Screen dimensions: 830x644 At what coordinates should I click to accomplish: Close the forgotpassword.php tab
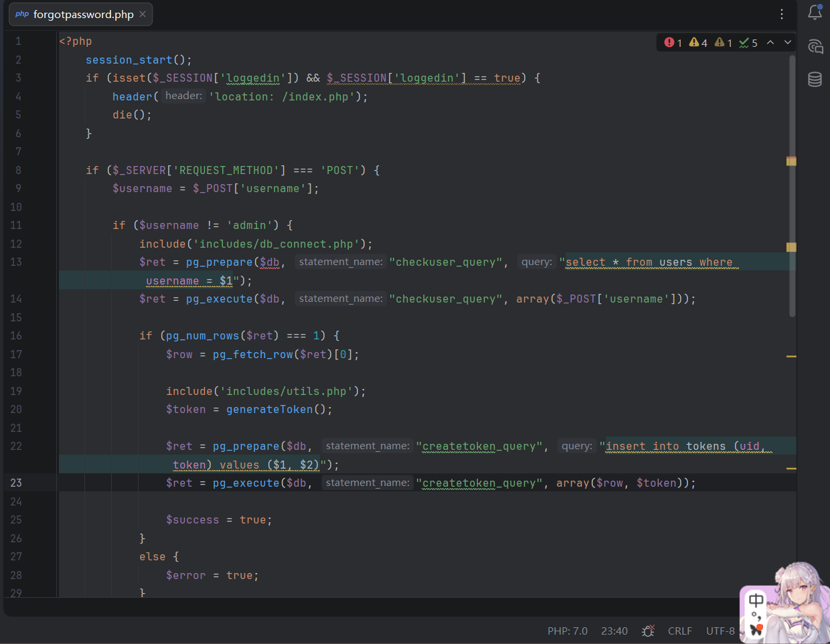coord(143,14)
